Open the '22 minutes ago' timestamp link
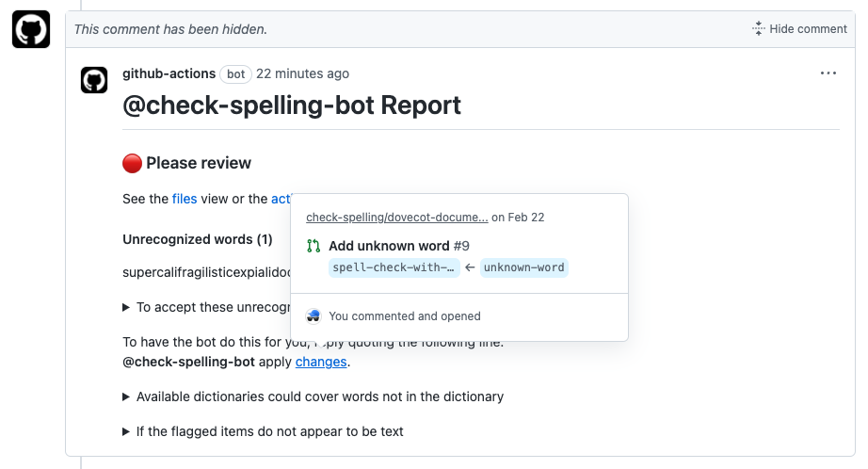This screenshot has width=868, height=469. pos(302,73)
